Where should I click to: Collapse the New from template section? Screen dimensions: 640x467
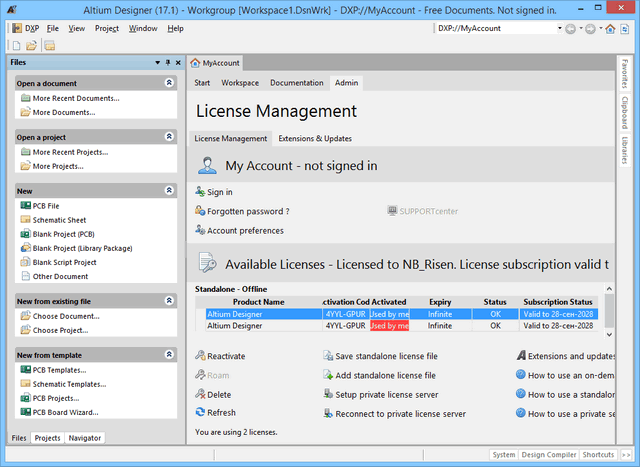click(x=169, y=355)
